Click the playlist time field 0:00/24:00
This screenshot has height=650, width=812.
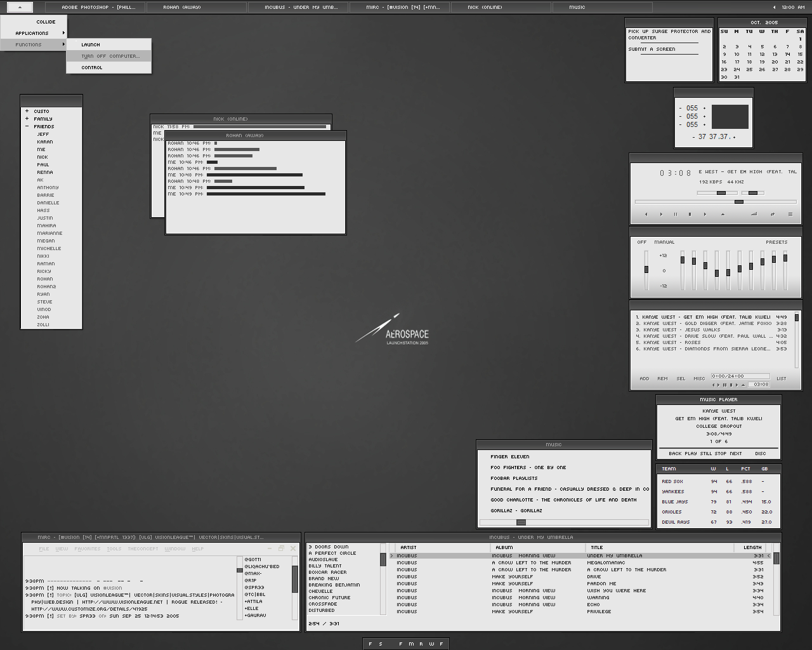[740, 376]
